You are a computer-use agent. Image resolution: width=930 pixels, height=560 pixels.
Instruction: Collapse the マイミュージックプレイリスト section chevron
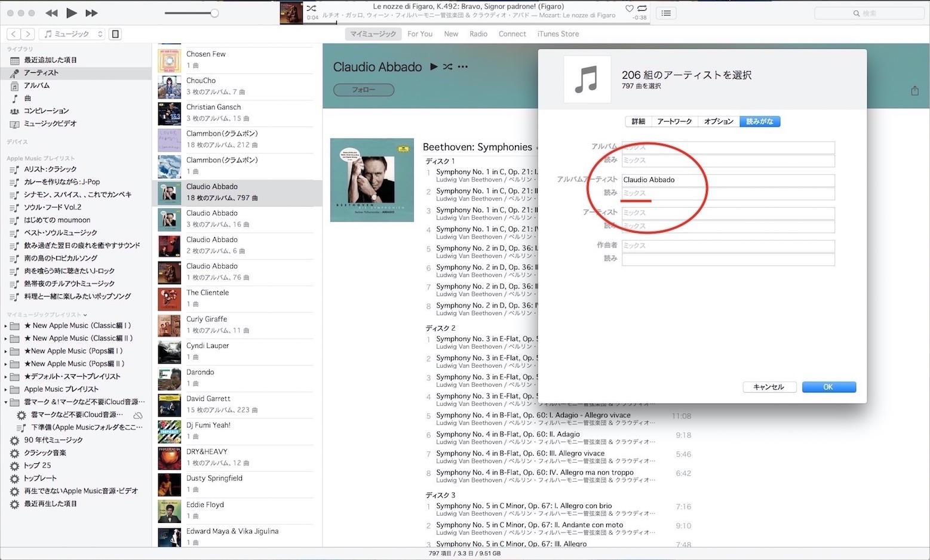(85, 315)
